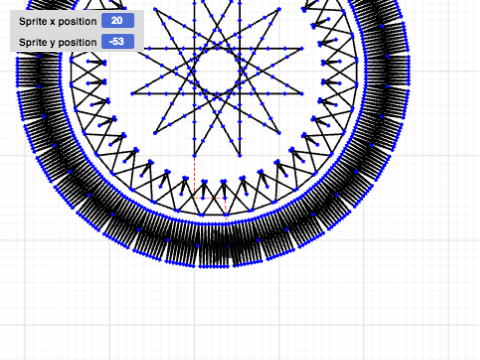Click the "Sprite y position" label
Image resolution: width=480 pixels, height=360 pixels.
[x=58, y=42]
